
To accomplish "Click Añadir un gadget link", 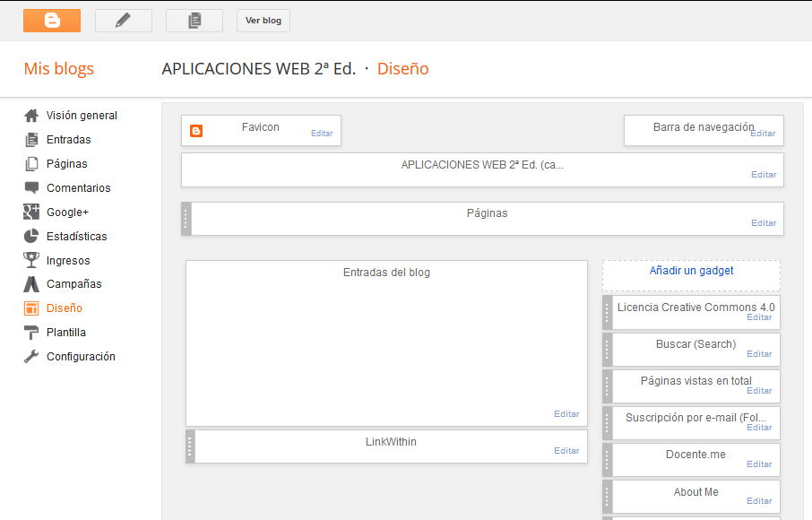I will [691, 271].
